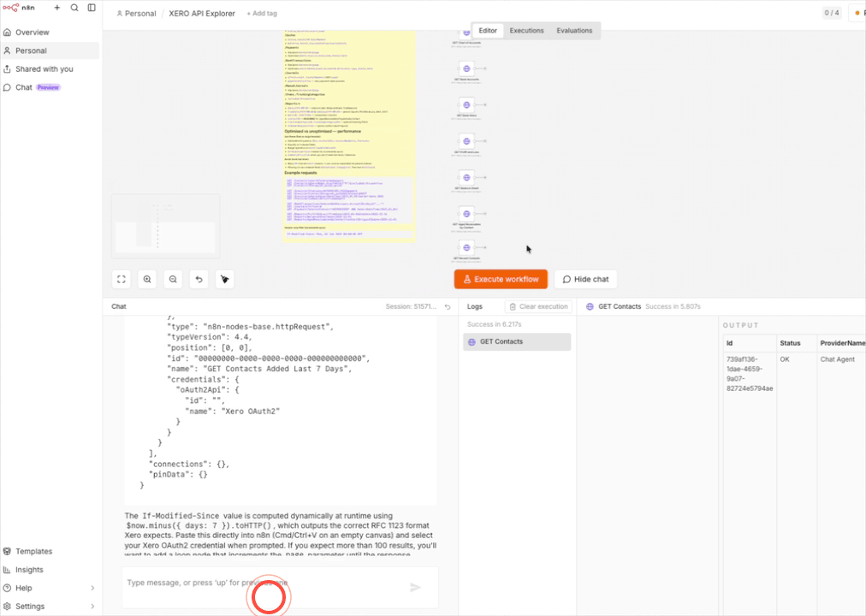
Task: Open Shared with you
Action: coord(44,69)
